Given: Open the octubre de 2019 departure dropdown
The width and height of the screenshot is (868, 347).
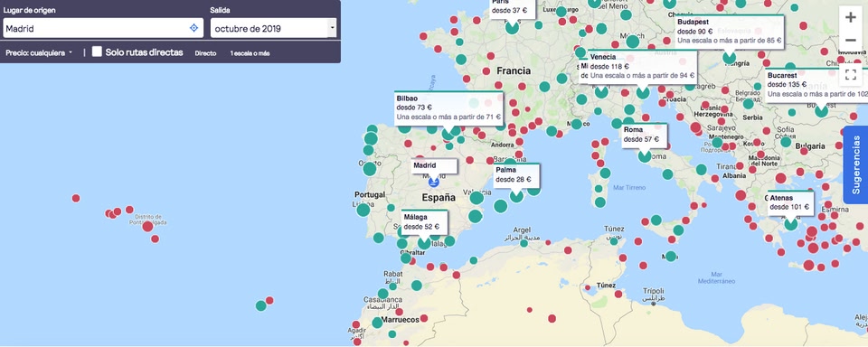Looking at the screenshot, I should [273, 28].
